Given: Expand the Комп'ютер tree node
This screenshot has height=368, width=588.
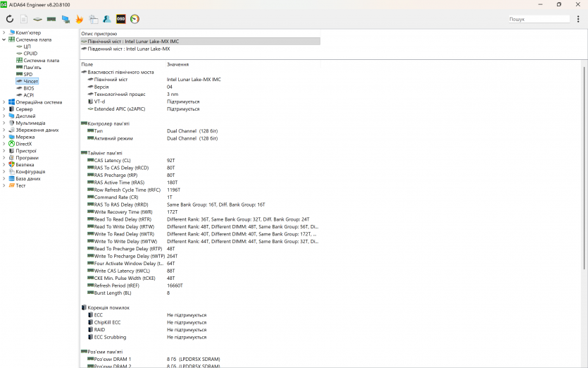Looking at the screenshot, I should click(4, 32).
